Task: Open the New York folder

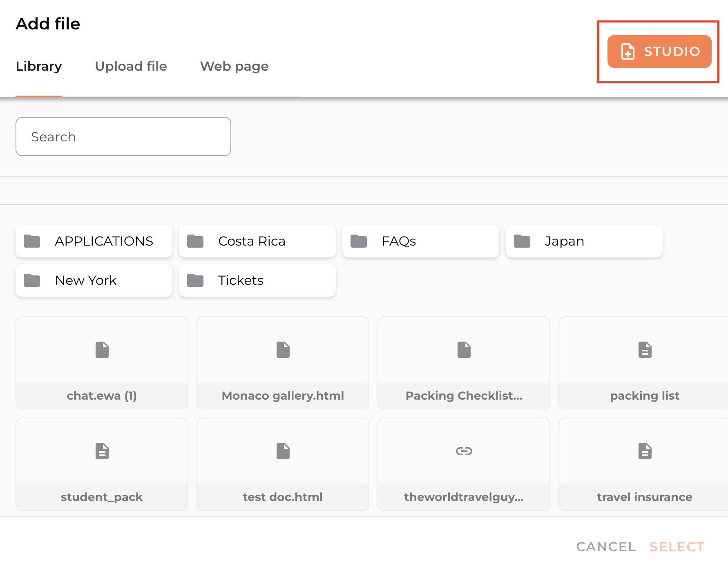Action: [94, 280]
